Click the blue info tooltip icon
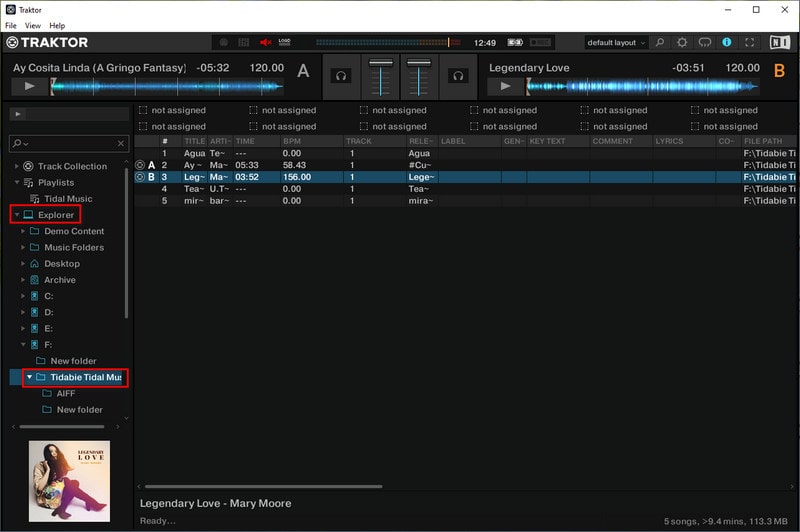Image resolution: width=800 pixels, height=532 pixels. [727, 42]
